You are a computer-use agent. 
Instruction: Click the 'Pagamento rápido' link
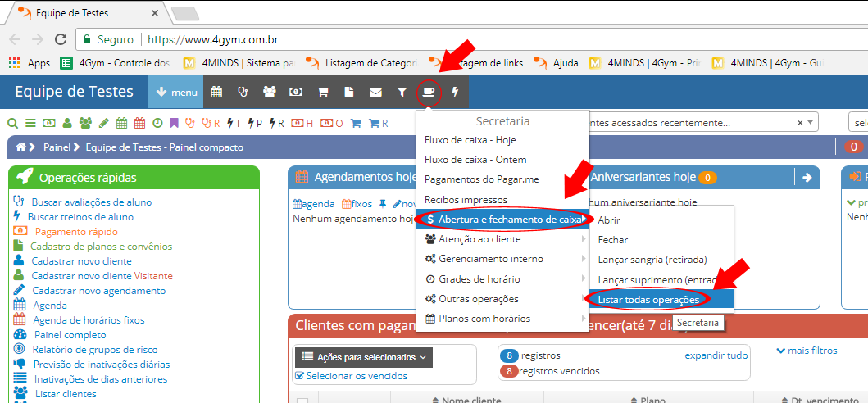pyautogui.click(x=76, y=232)
